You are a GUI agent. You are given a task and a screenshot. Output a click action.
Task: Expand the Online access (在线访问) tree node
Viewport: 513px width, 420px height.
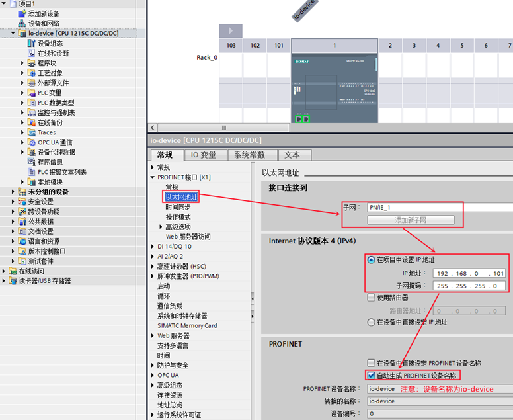pos(3,271)
